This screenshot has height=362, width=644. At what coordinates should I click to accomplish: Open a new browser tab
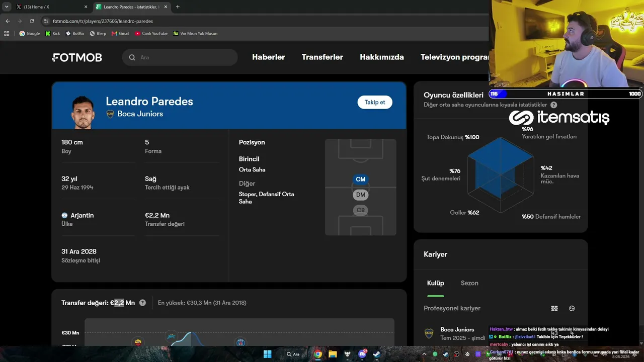[x=178, y=7]
